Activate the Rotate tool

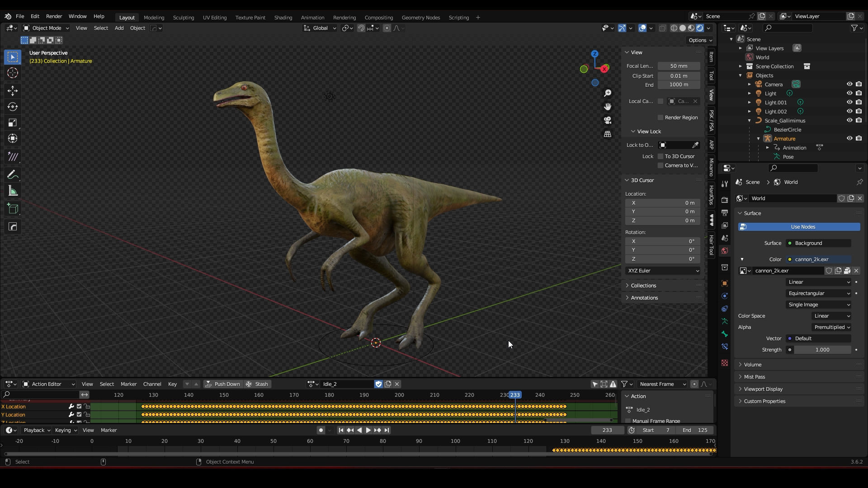coord(13,107)
